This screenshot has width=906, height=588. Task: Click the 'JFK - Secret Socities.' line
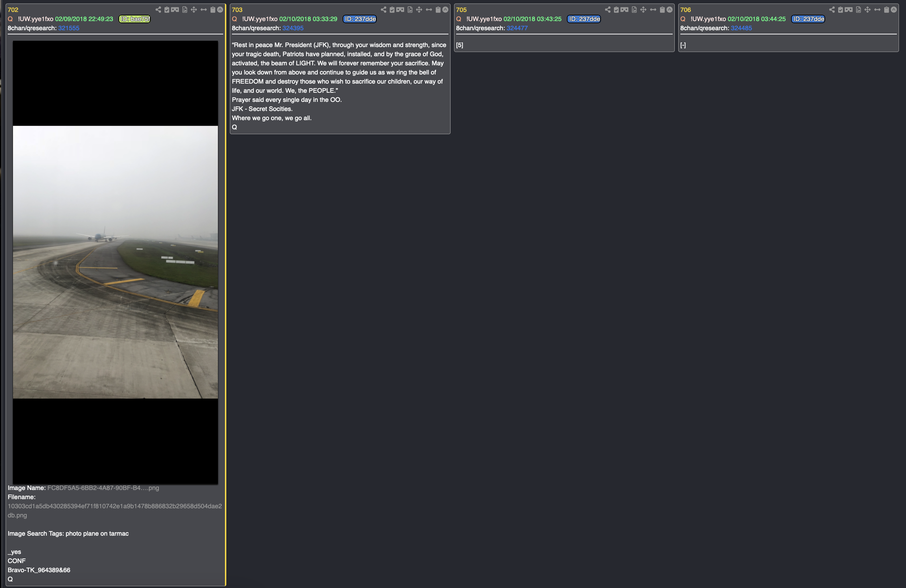pos(262,109)
